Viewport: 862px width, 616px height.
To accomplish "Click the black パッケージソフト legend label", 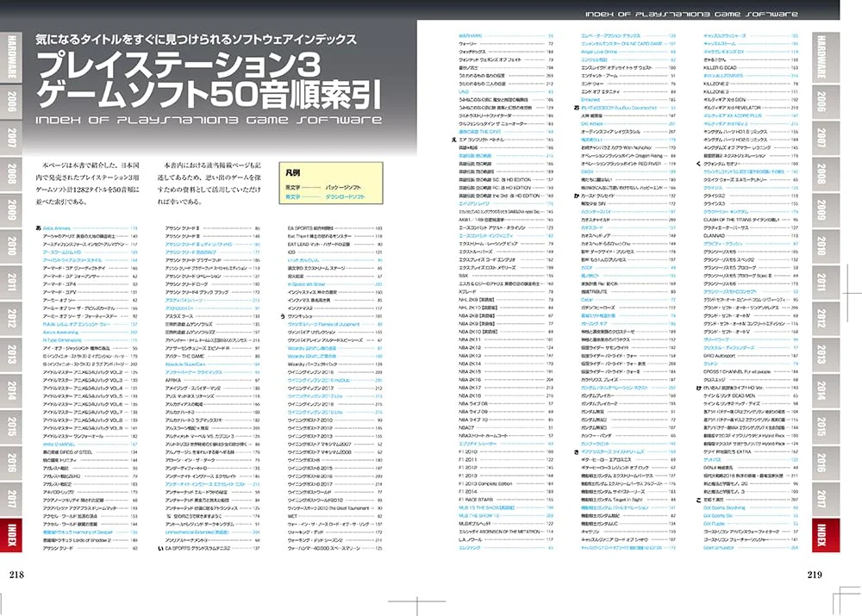I will point(343,187).
